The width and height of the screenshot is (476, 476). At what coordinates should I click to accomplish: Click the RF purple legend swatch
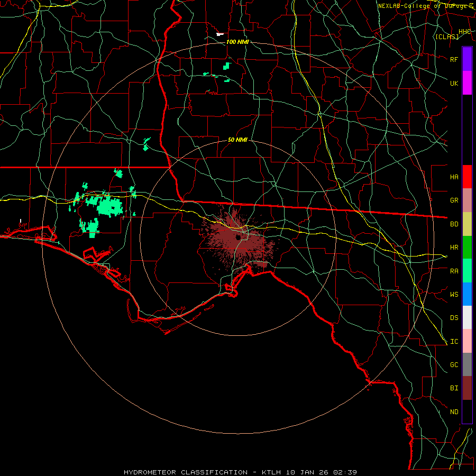tap(467, 59)
